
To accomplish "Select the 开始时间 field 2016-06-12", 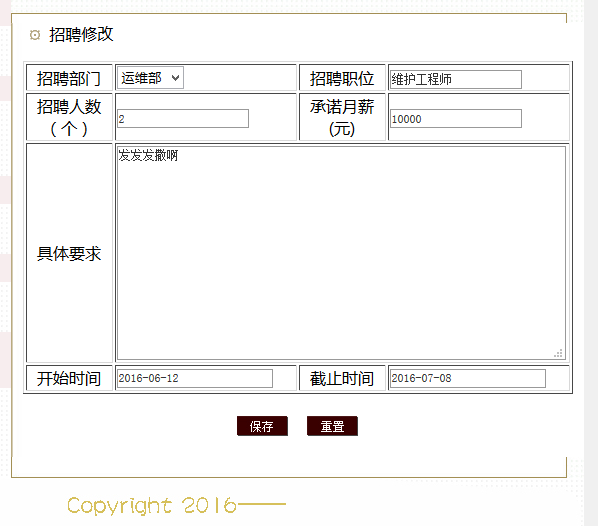I will click(195, 378).
